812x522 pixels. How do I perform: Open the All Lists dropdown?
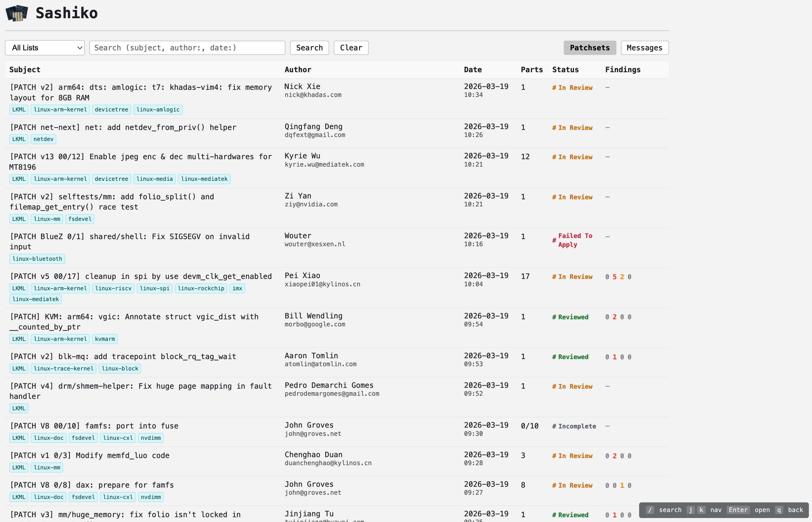pos(45,48)
